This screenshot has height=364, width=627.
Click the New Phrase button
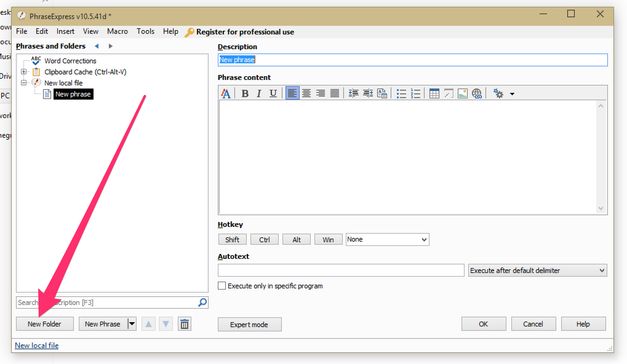coord(103,324)
